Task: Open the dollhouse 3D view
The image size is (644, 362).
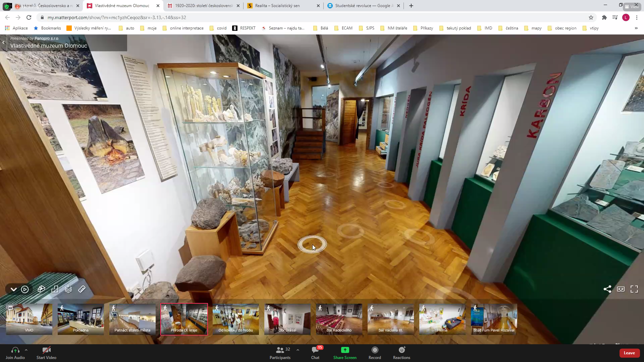Action: pos(41,289)
